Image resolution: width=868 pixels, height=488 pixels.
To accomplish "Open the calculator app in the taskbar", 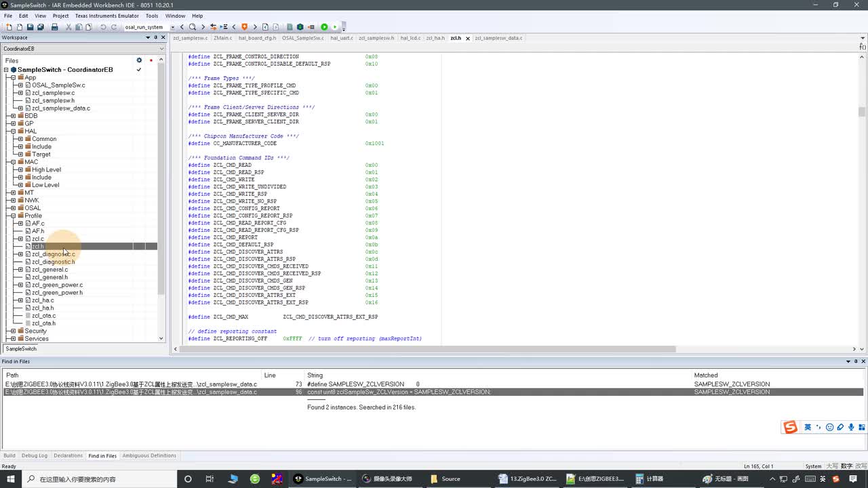I will tap(650, 479).
